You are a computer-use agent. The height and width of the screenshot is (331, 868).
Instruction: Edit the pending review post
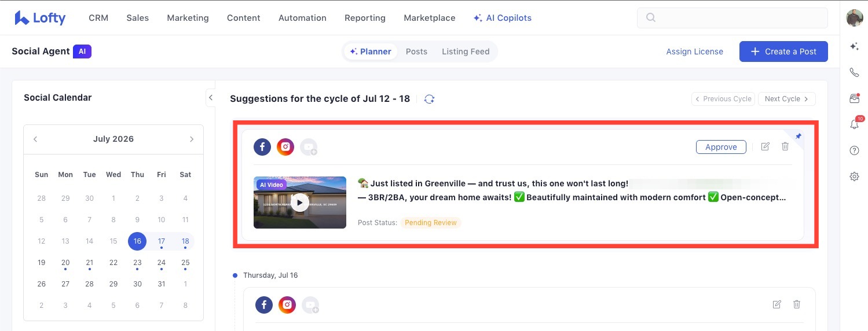(765, 146)
